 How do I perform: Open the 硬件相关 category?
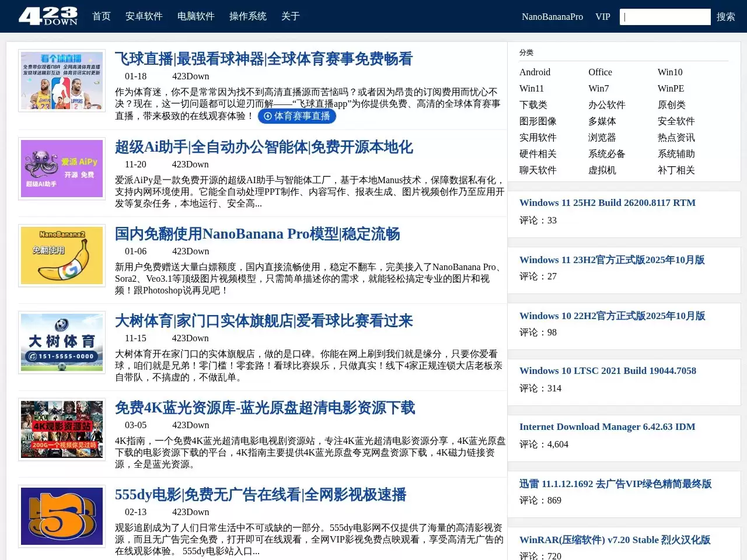point(538,154)
